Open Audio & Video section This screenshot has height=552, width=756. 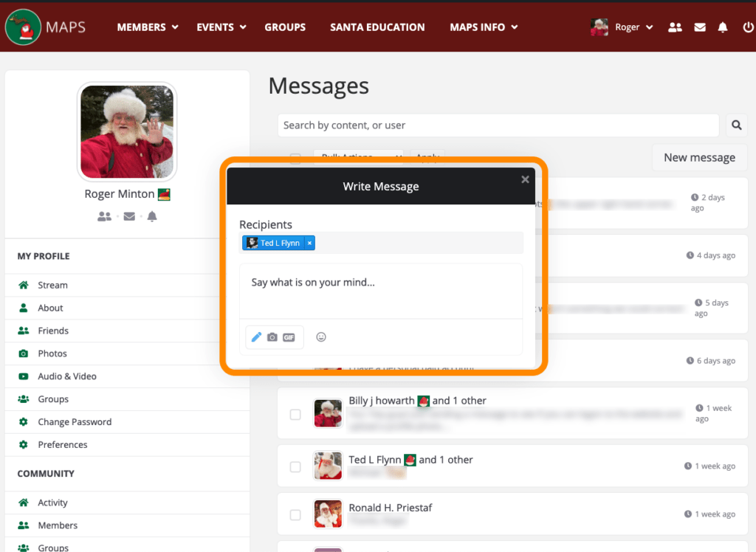[67, 376]
